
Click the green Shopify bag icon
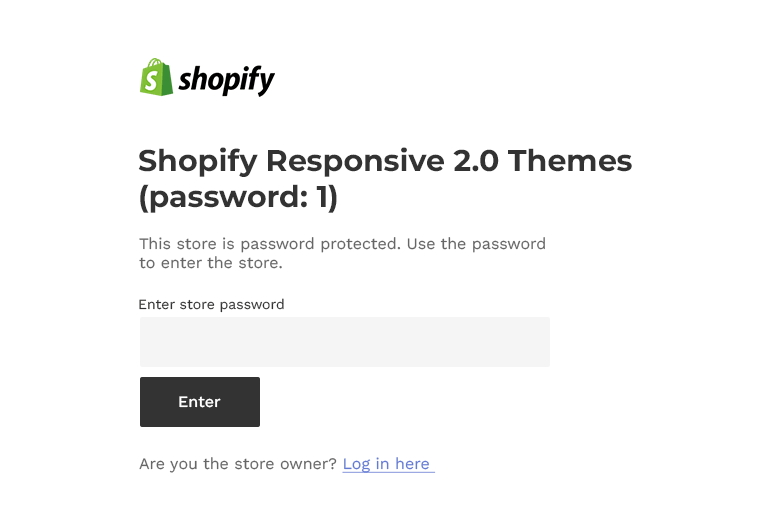tap(156, 78)
